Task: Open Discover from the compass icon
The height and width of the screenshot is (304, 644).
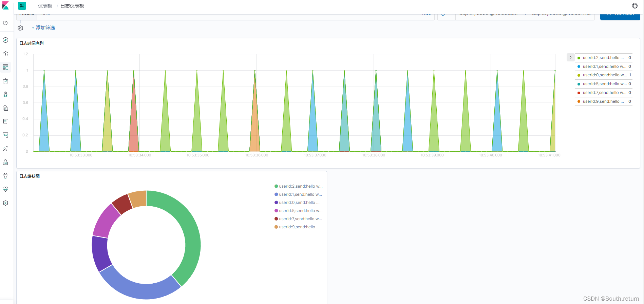Action: 5,40
